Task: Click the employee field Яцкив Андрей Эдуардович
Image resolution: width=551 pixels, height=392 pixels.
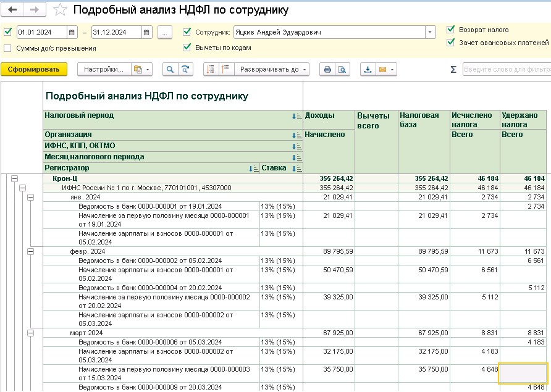Action: (x=330, y=32)
